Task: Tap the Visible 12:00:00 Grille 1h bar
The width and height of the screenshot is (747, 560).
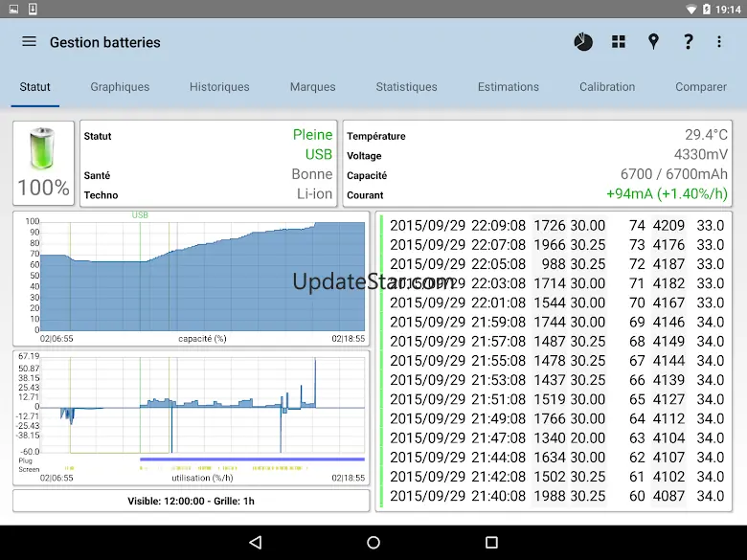Action: [x=191, y=501]
